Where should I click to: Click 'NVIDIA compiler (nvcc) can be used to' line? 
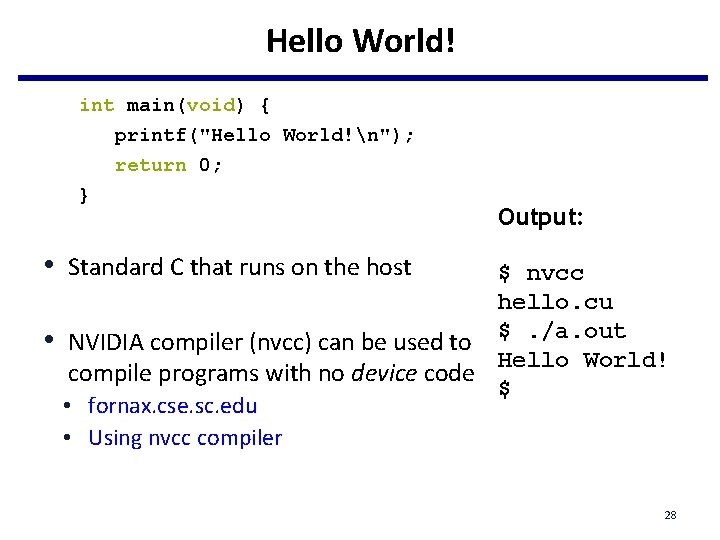click(270, 343)
